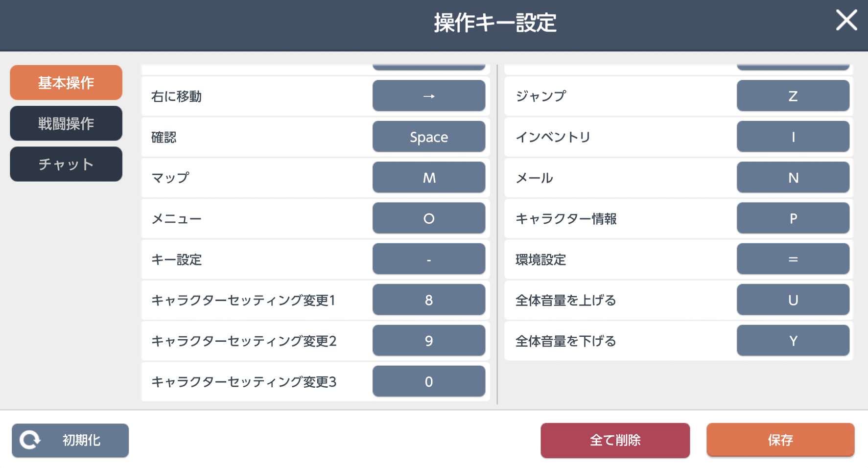Click the 初期化 reset button
The width and height of the screenshot is (868, 468).
[x=70, y=440]
